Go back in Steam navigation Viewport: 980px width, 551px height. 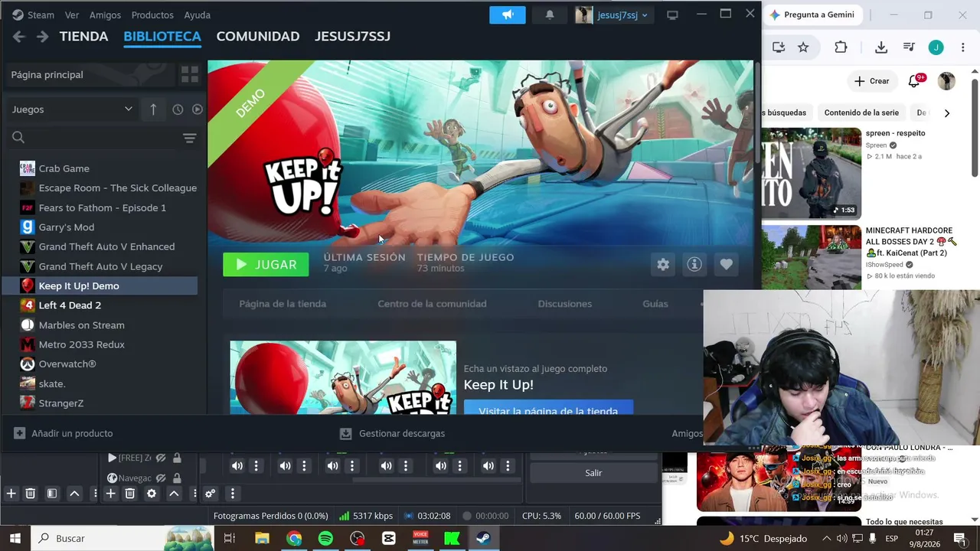[x=19, y=36]
